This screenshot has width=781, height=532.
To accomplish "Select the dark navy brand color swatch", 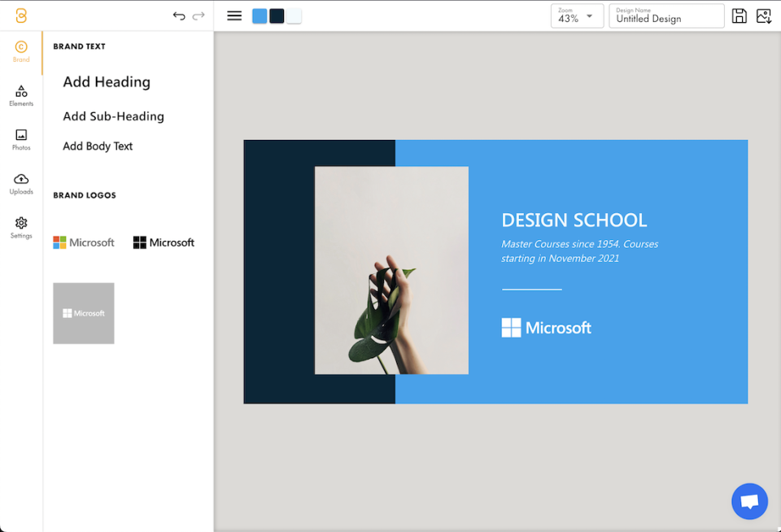I will coord(277,15).
